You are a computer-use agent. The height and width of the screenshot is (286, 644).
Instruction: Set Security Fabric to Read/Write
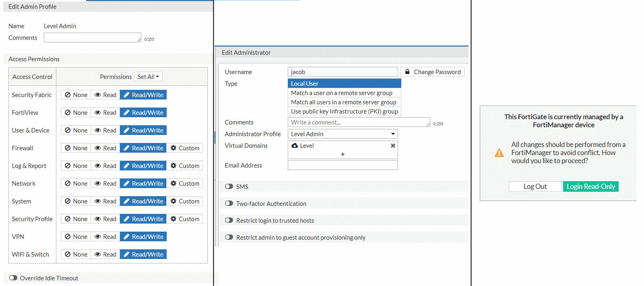[x=143, y=95]
